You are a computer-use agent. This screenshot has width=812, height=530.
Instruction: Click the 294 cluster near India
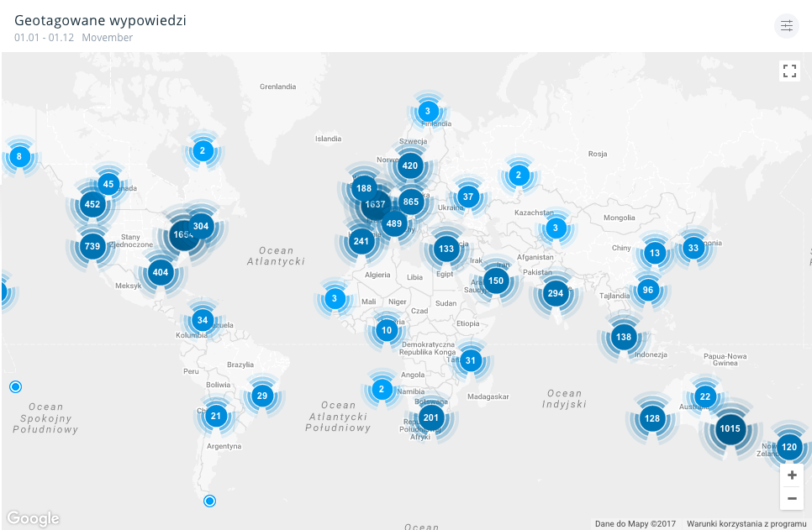(x=555, y=293)
